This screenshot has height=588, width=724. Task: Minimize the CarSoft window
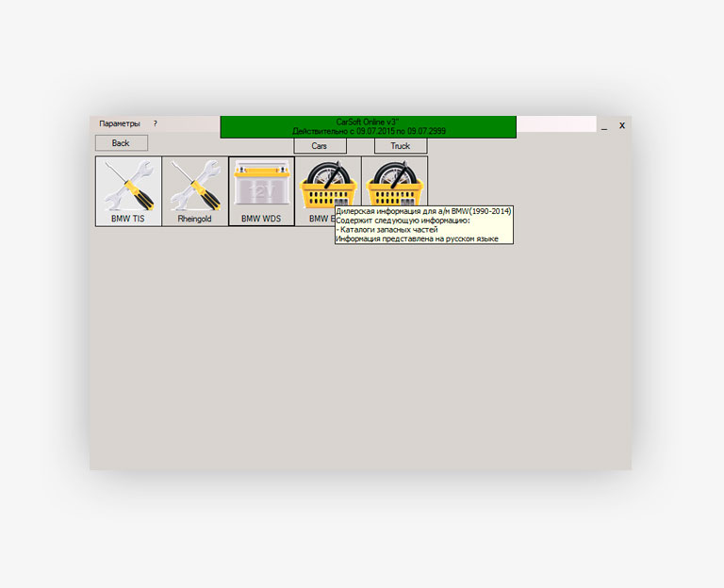tap(604, 126)
